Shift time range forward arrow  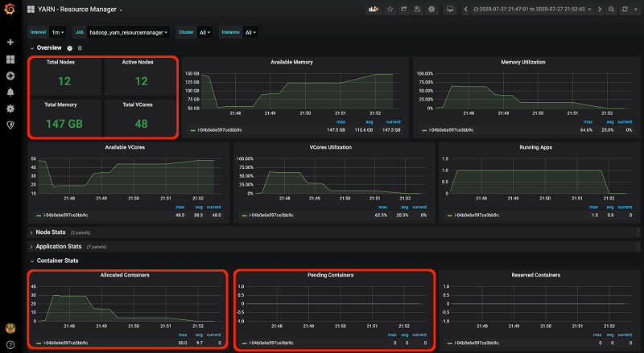point(600,9)
